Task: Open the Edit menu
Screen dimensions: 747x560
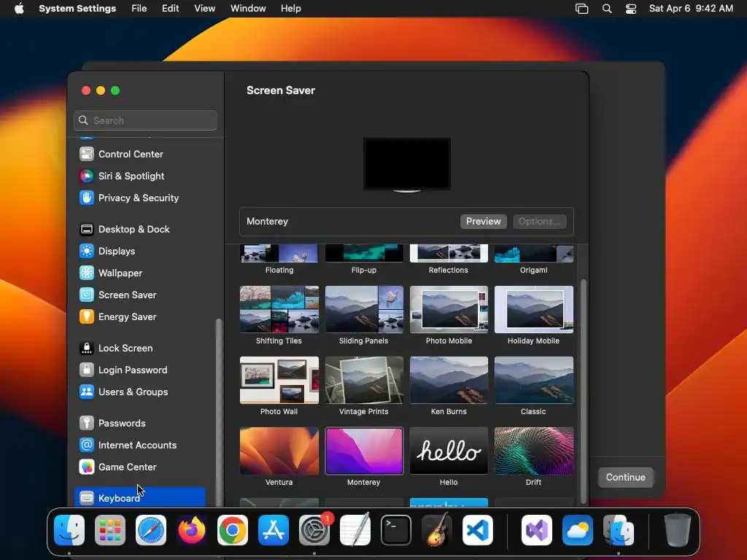Action: coord(170,9)
